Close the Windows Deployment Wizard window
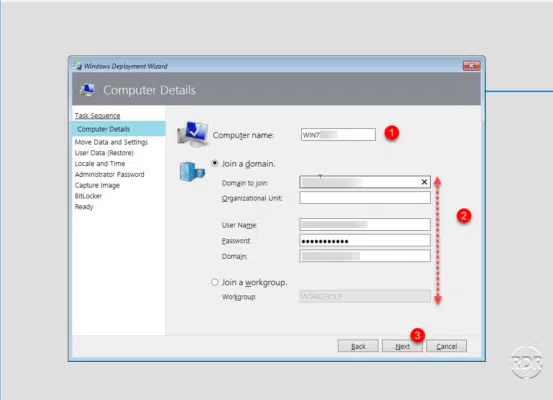This screenshot has height=400, width=553. 471,66
